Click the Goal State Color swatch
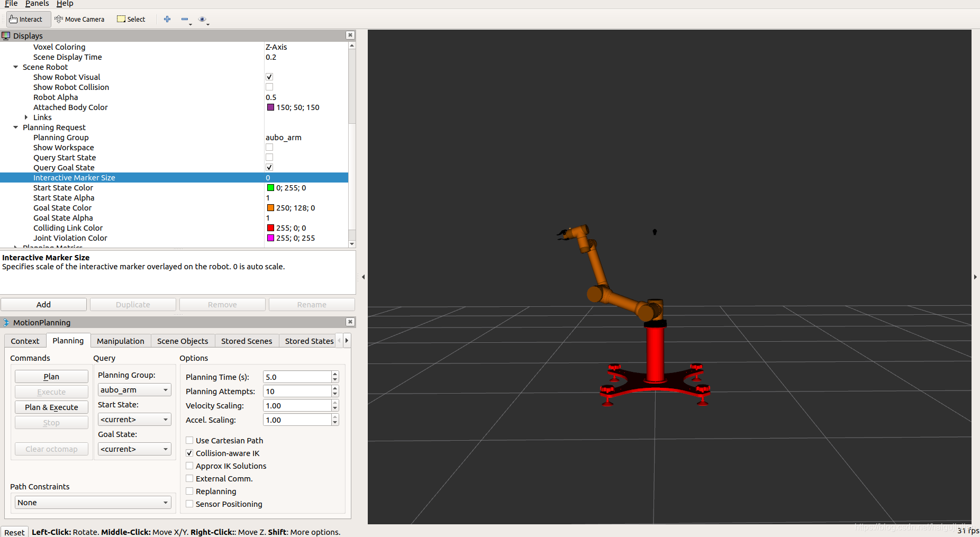The image size is (980, 537). [x=270, y=208]
